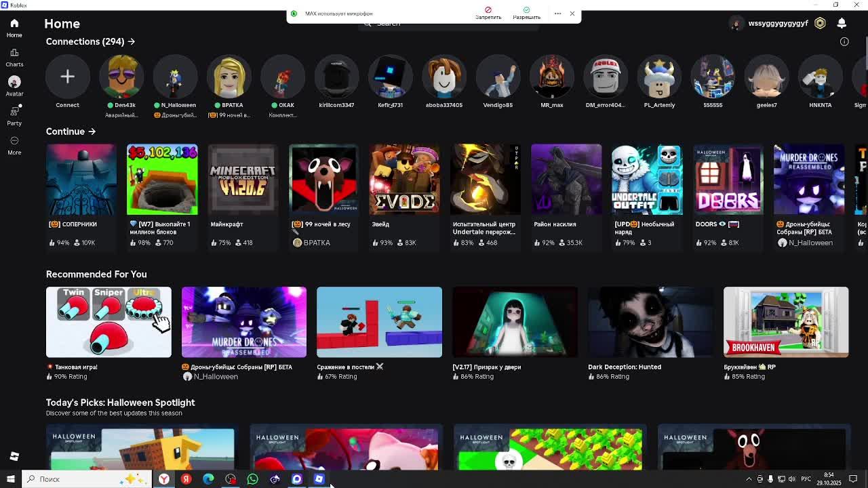Screen dimensions: 868x488
Task: Click the Roblox logo at sidebar bottom
Action: 14,456
